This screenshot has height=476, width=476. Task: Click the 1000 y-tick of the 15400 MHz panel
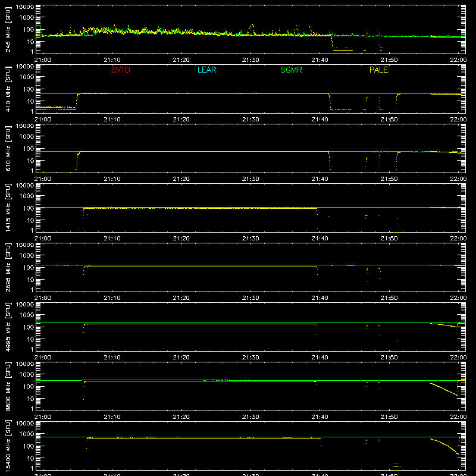(27, 434)
